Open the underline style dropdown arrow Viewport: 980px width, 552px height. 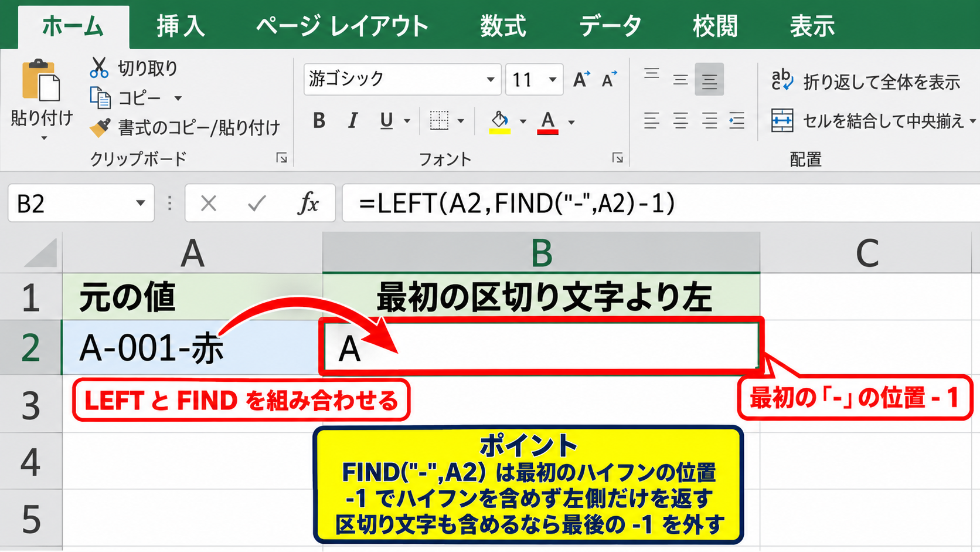coord(407,121)
